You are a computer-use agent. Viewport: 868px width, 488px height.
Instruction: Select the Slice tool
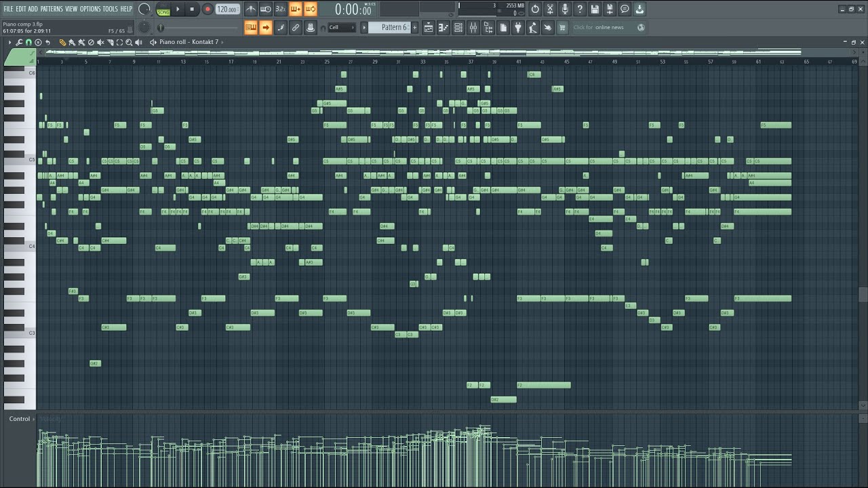[x=111, y=42]
